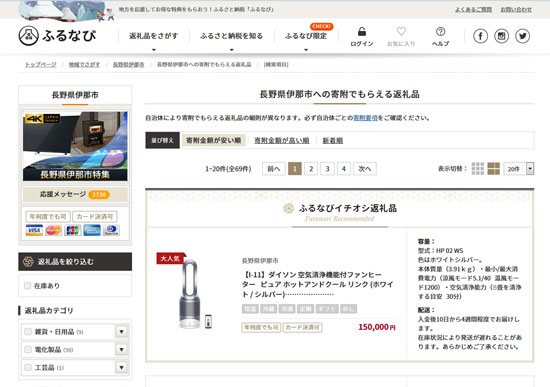
Task: Check the 工芸品 category
Action: point(28,367)
